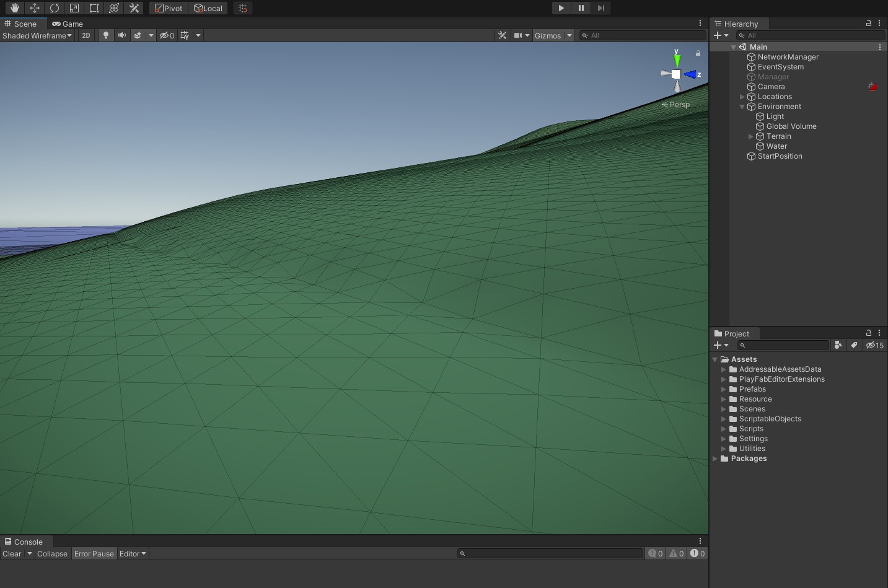The image size is (888, 588).
Task: Start Play mode
Action: point(561,8)
